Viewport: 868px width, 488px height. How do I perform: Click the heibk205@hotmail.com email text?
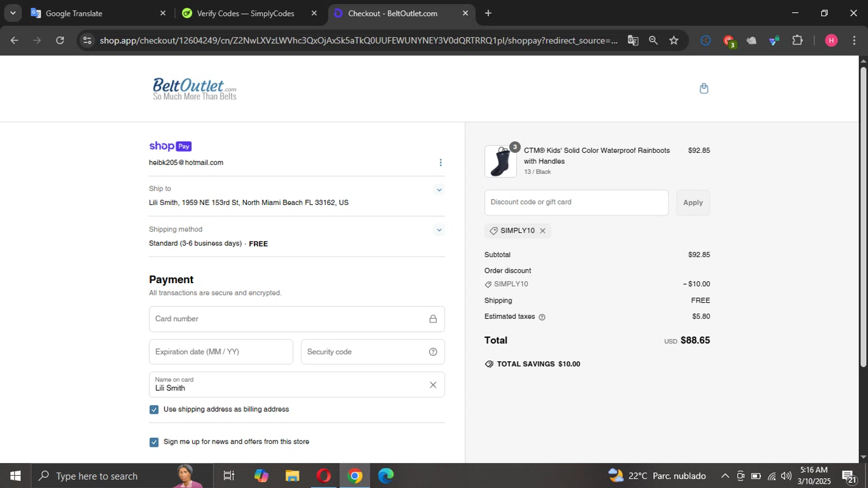coord(186,163)
